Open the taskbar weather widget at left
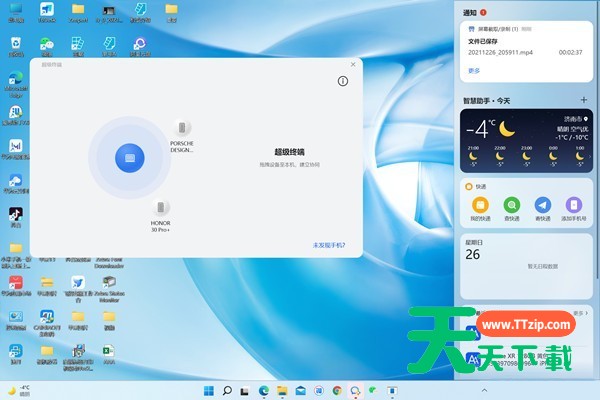Image resolution: width=600 pixels, height=400 pixels. click(18, 389)
